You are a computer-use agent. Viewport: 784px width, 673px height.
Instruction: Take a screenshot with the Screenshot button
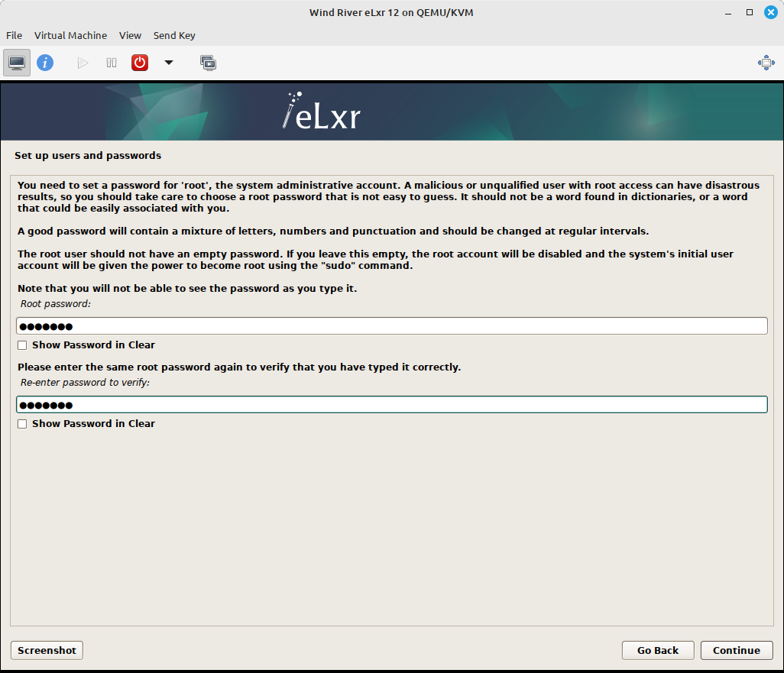pyautogui.click(x=46, y=650)
